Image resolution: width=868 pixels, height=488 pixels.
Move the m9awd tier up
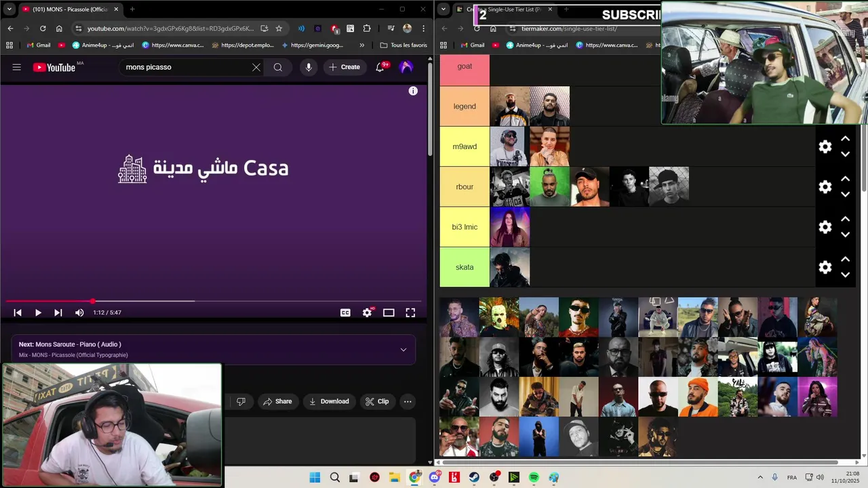846,139
